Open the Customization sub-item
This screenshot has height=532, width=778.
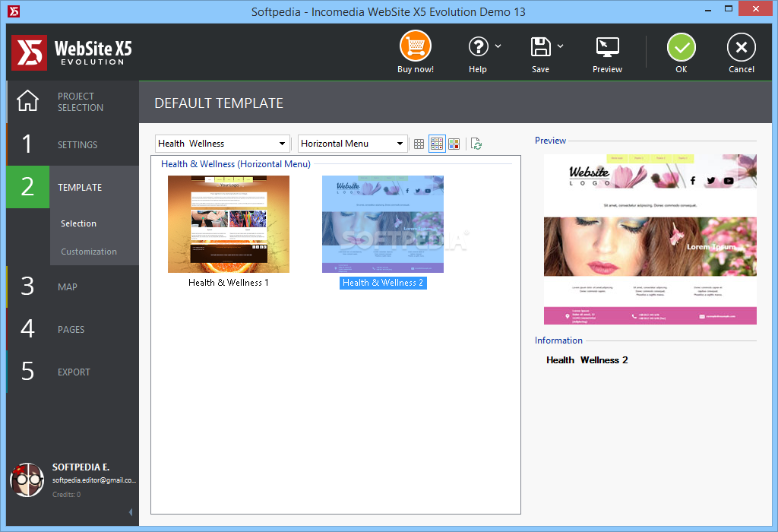89,252
